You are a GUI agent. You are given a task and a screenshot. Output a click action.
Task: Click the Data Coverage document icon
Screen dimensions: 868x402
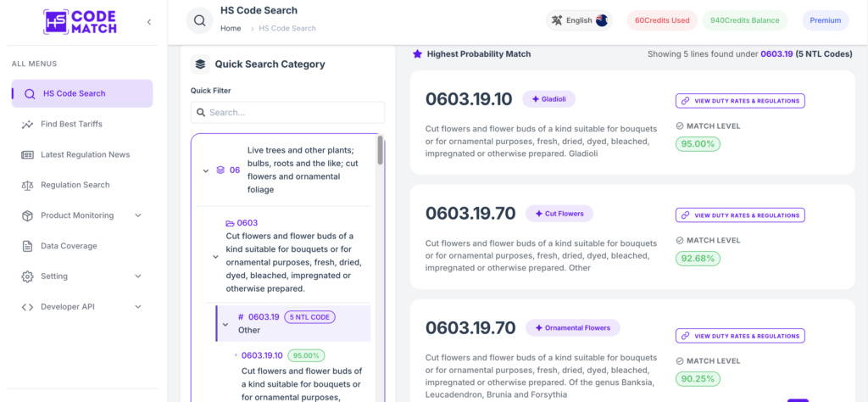click(27, 246)
